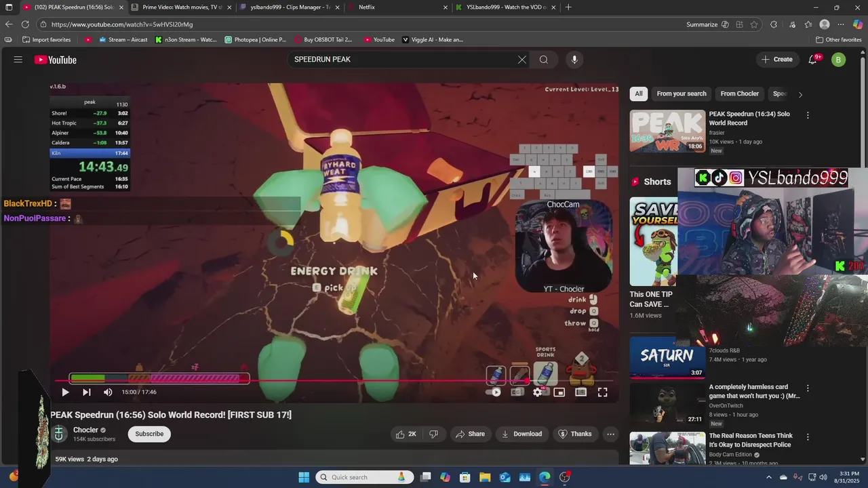The image size is (868, 488).
Task: Add page to favorites star
Action: pyautogui.click(x=754, y=24)
